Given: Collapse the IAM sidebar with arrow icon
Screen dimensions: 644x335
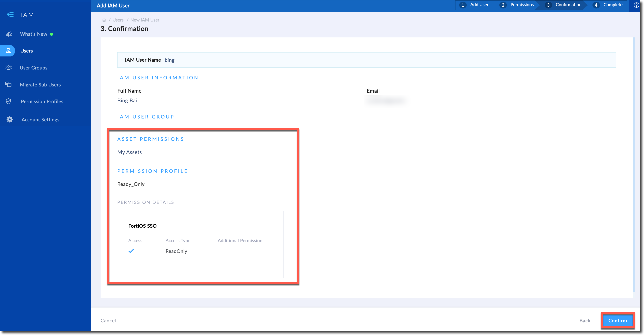Looking at the screenshot, I should click(10, 14).
